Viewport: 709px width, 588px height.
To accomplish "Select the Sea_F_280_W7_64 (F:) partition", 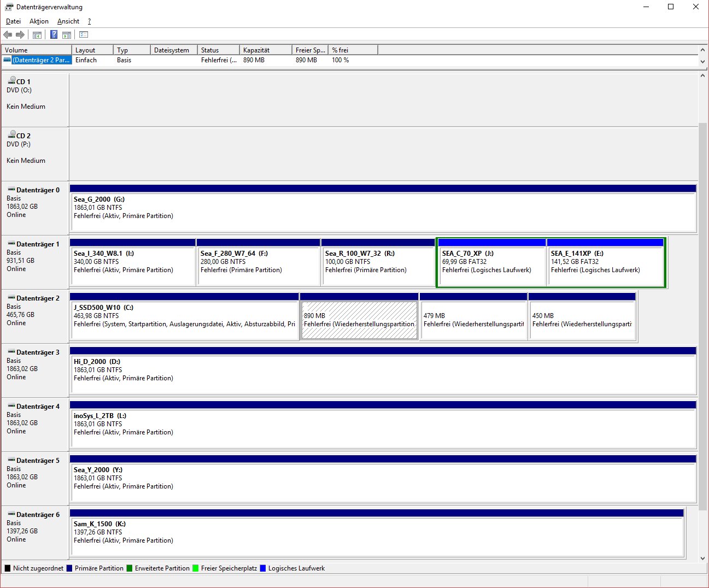I will [259, 262].
